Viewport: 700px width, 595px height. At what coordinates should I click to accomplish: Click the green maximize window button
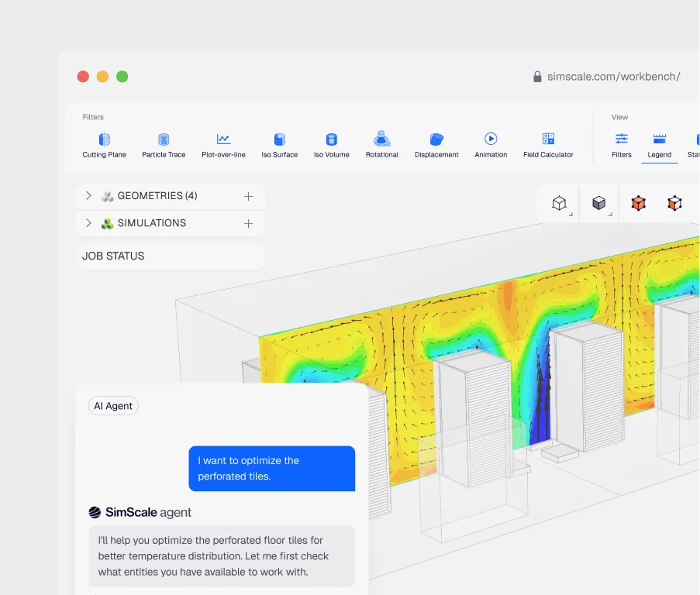point(122,77)
